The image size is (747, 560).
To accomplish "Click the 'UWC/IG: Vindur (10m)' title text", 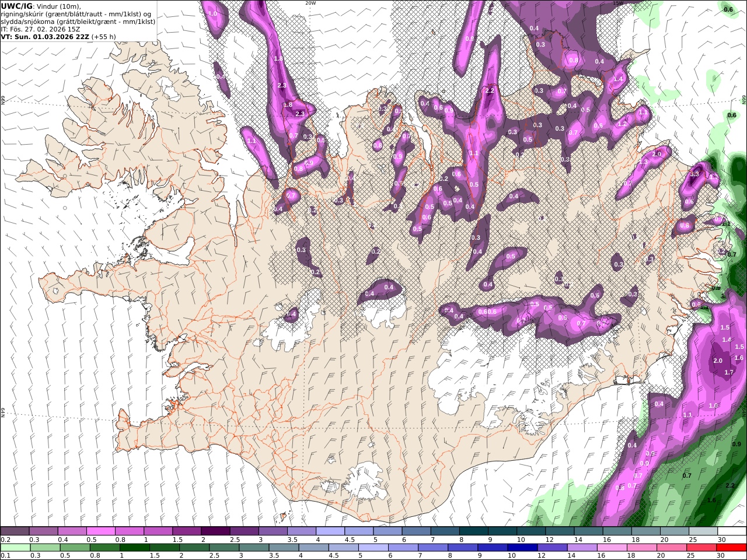I will pos(41,6).
